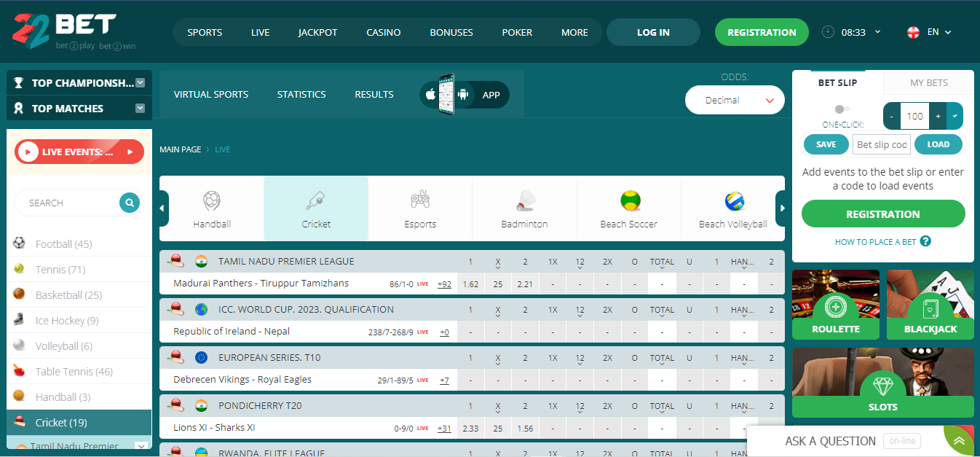The width and height of the screenshot is (980, 457).
Task: Expand the Top Championships section
Action: tap(141, 83)
